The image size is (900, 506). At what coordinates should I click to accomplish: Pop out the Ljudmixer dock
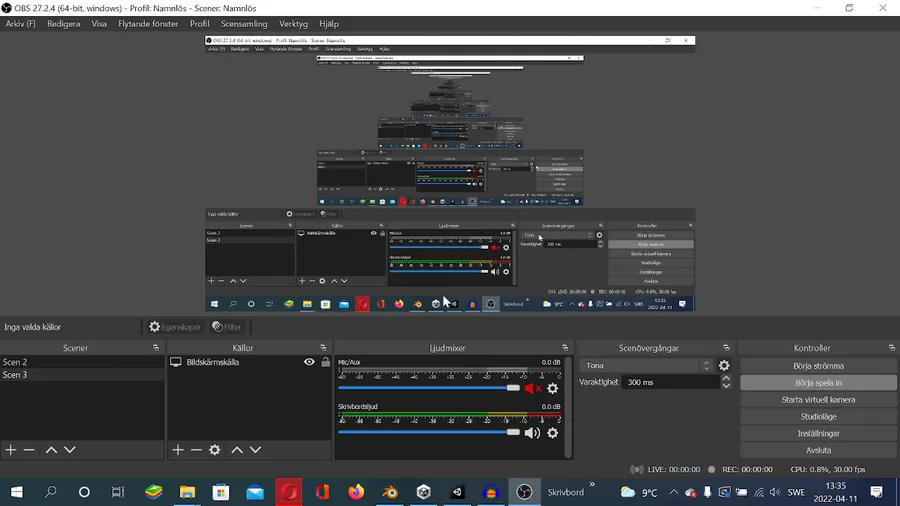tap(565, 348)
